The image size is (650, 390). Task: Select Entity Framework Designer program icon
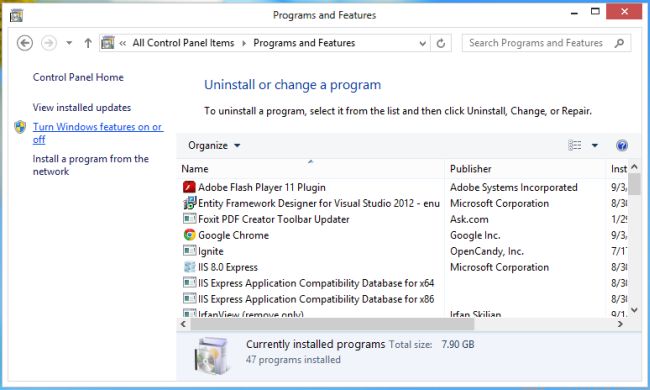click(x=189, y=203)
